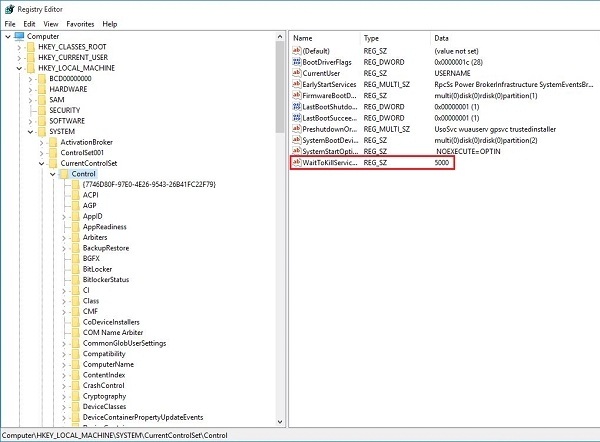
Task: Click the Registry Editor title bar icon
Action: (x=9, y=8)
